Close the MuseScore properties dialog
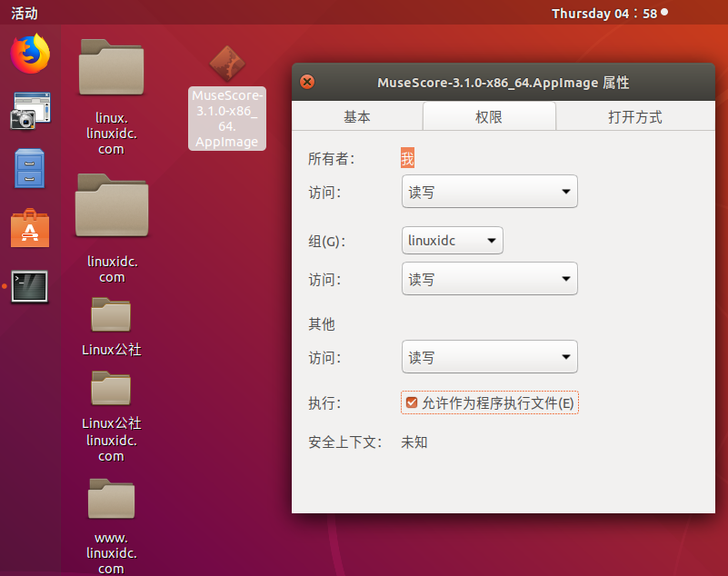 coord(307,82)
